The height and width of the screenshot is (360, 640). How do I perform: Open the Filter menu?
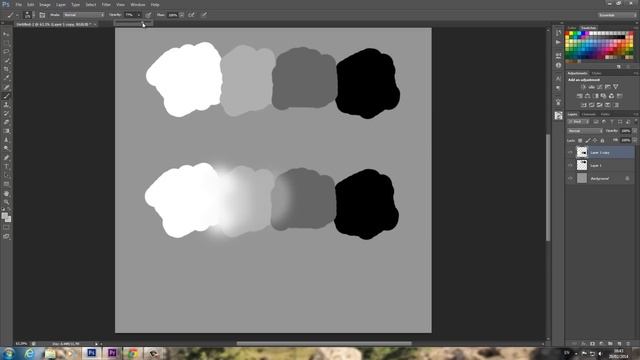pyautogui.click(x=106, y=4)
